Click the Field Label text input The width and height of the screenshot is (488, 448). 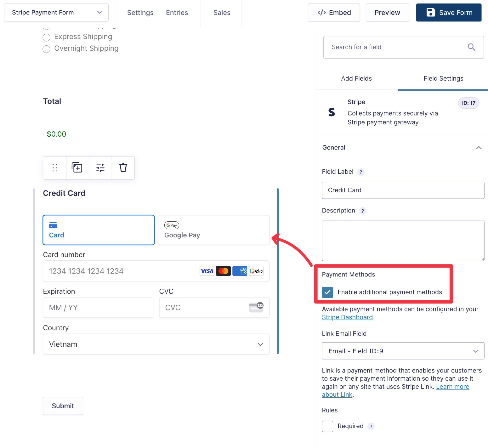coord(403,190)
